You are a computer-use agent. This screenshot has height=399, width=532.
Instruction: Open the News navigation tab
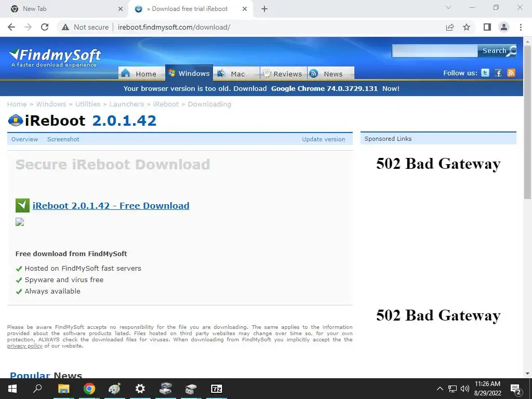(x=331, y=74)
